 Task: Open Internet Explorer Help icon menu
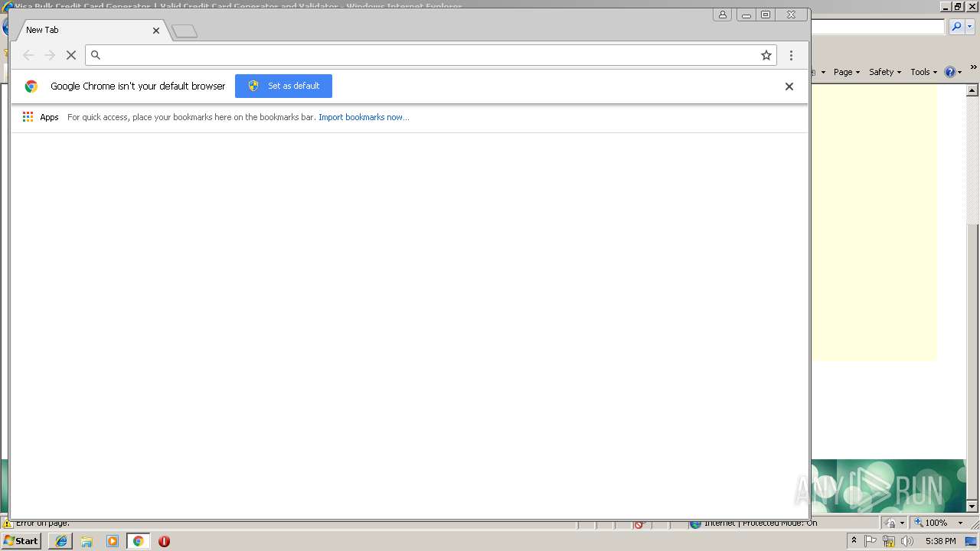pyautogui.click(x=953, y=72)
